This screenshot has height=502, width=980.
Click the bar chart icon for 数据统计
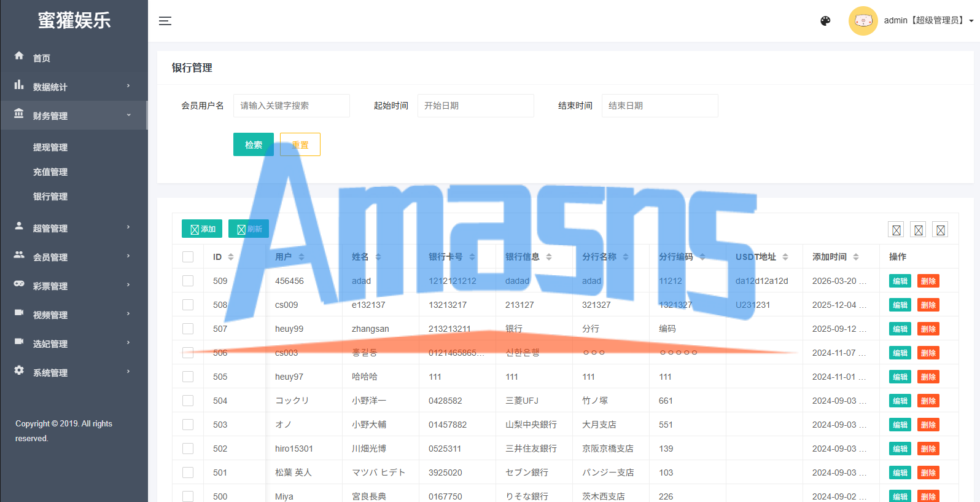pyautogui.click(x=19, y=85)
